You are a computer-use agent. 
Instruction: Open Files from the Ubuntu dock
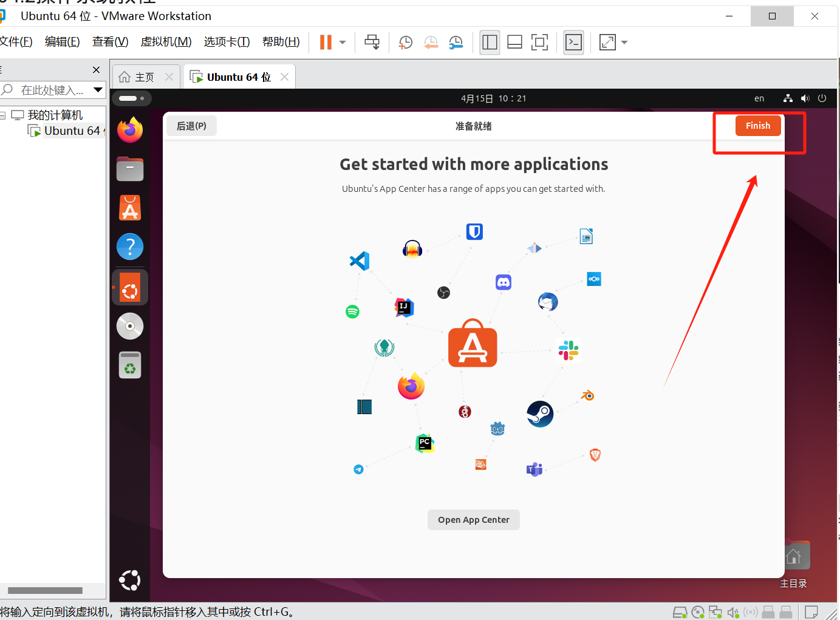130,169
